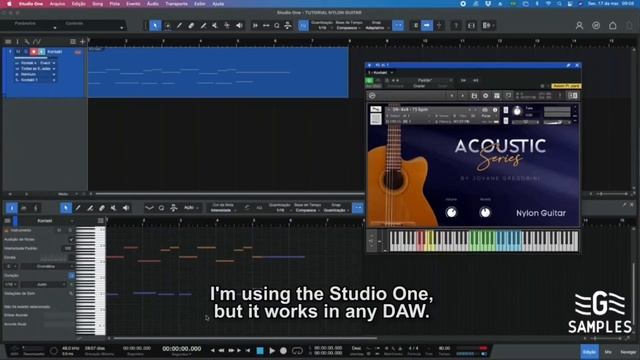Image resolution: width=640 pixels, height=360 pixels.
Task: Open the scale key C dropdown
Action: 11,267
